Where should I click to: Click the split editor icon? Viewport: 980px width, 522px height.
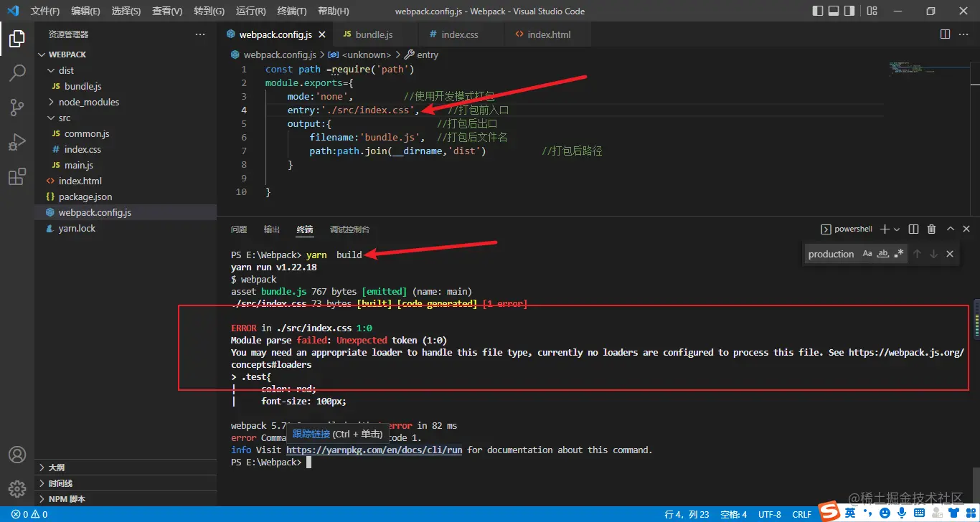coord(945,34)
